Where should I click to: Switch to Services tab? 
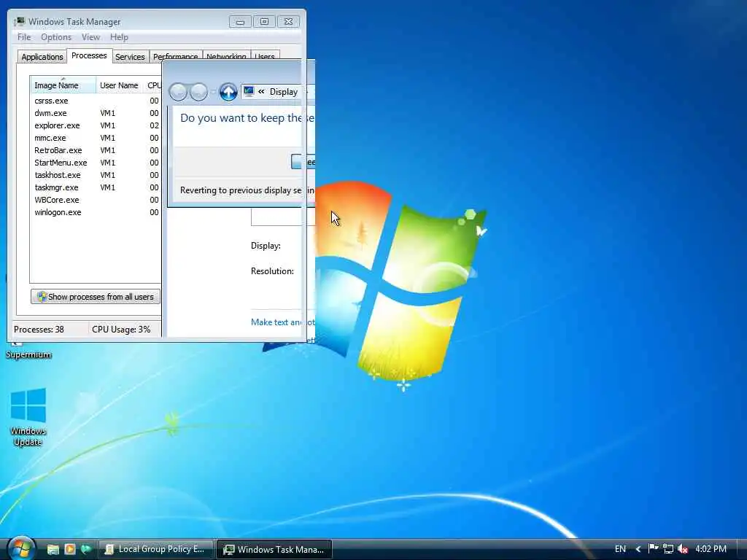tap(130, 57)
